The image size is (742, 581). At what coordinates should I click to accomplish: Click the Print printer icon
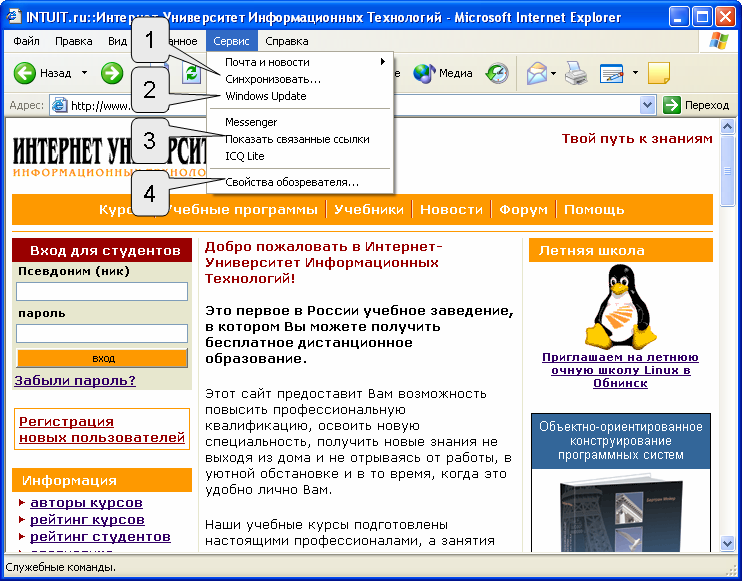point(576,73)
